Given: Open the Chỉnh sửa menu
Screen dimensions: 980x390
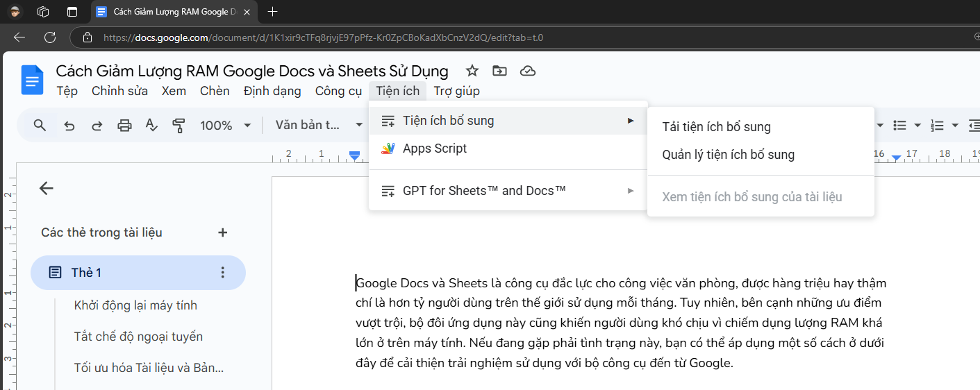Looking at the screenshot, I should click(x=119, y=91).
